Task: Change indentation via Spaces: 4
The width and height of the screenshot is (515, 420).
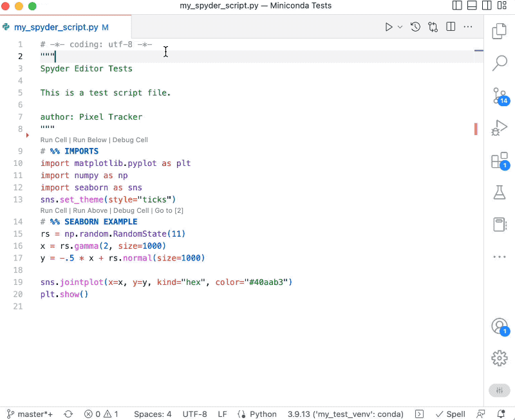Action: [153, 414]
